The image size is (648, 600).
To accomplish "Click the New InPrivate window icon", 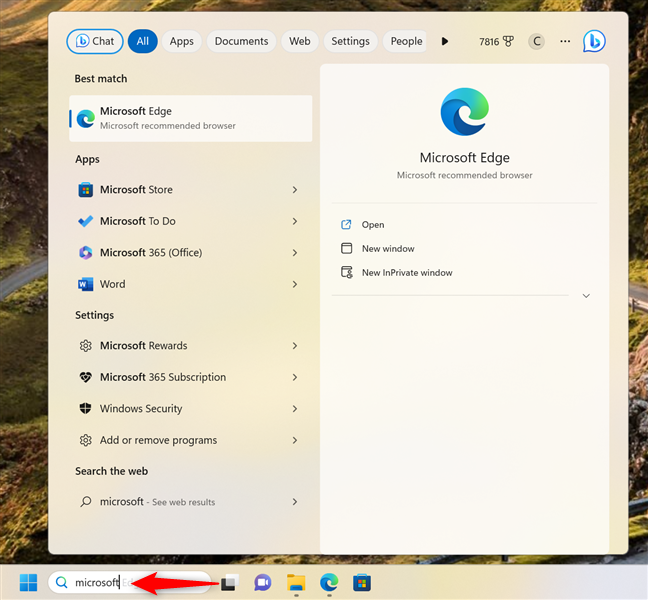I will pyautogui.click(x=347, y=272).
